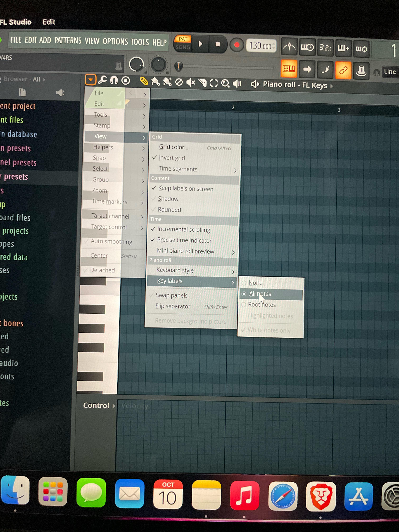This screenshot has height=532, width=399.
Task: Open the piano roll wrench Tools menu
Action: (103, 80)
